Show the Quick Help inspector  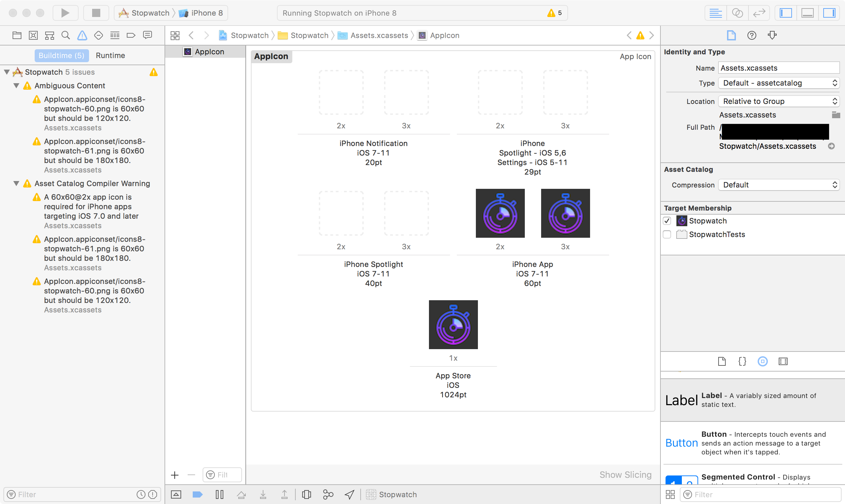[x=752, y=35]
